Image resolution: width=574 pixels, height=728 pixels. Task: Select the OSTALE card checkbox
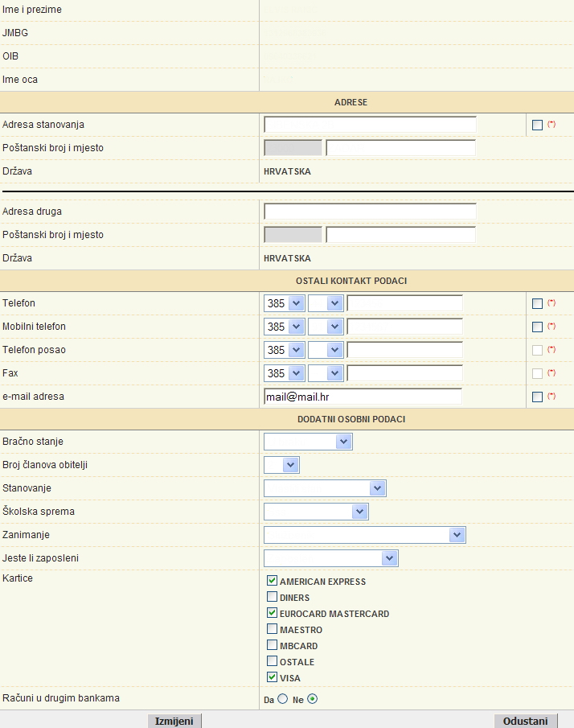tap(272, 661)
